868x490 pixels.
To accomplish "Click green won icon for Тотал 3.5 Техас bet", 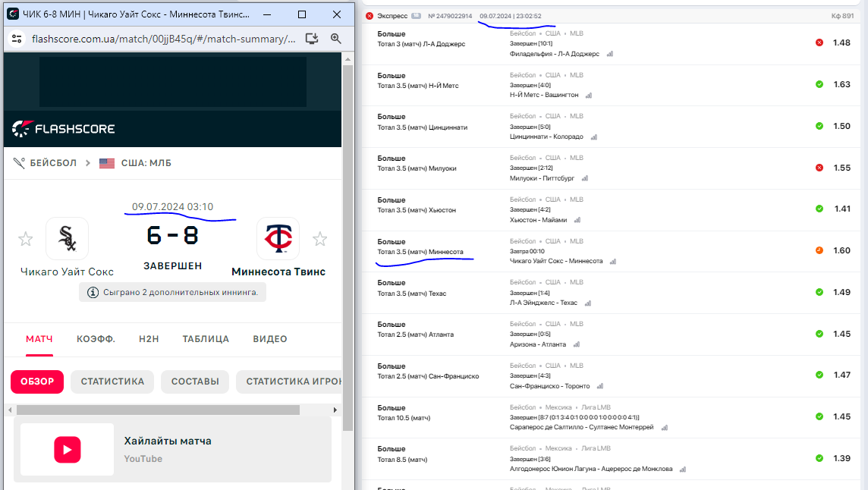I will 819,292.
